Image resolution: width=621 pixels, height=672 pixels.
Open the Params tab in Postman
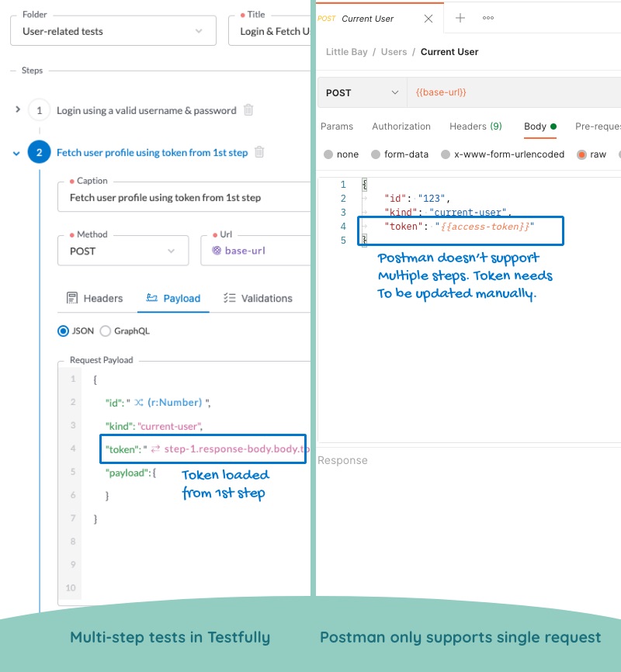tap(337, 126)
